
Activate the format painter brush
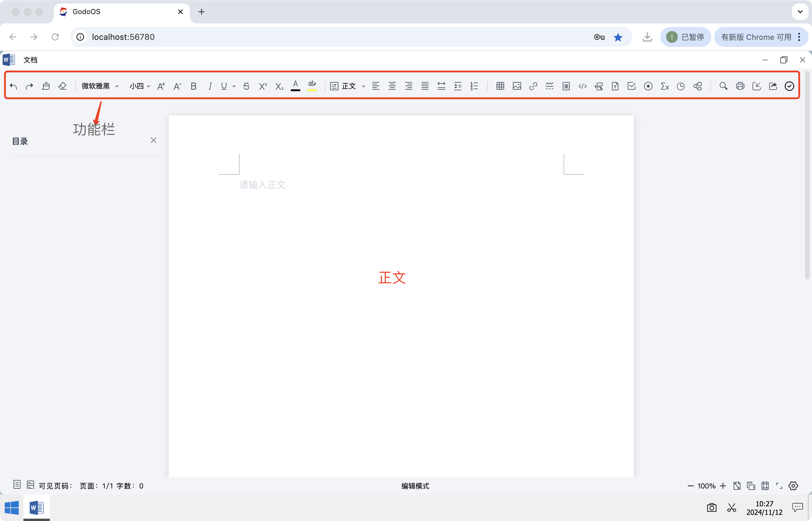pos(46,86)
